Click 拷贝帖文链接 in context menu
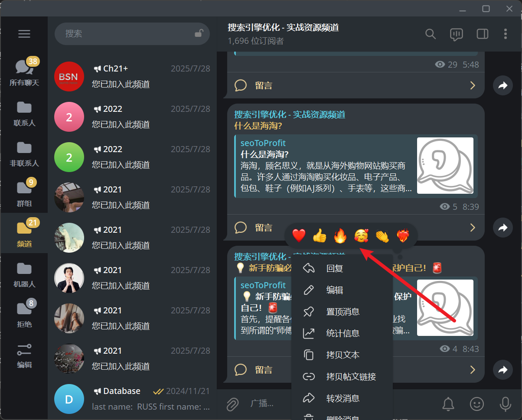522x420 pixels. pos(351,377)
